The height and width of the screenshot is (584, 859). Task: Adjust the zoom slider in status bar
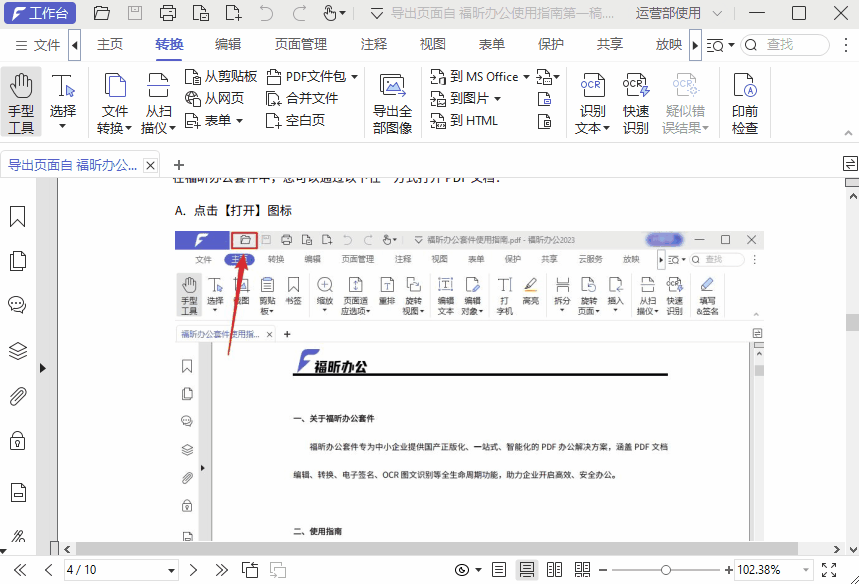(665, 570)
